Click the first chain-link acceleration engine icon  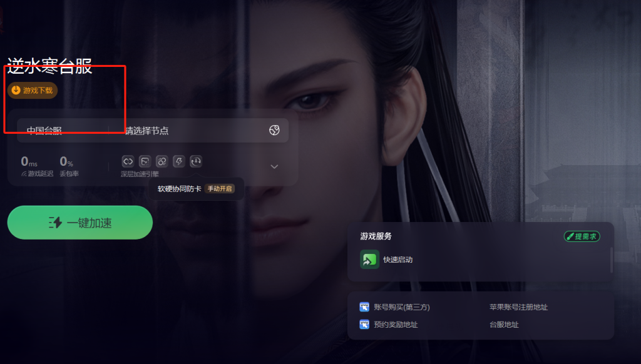pos(128,161)
